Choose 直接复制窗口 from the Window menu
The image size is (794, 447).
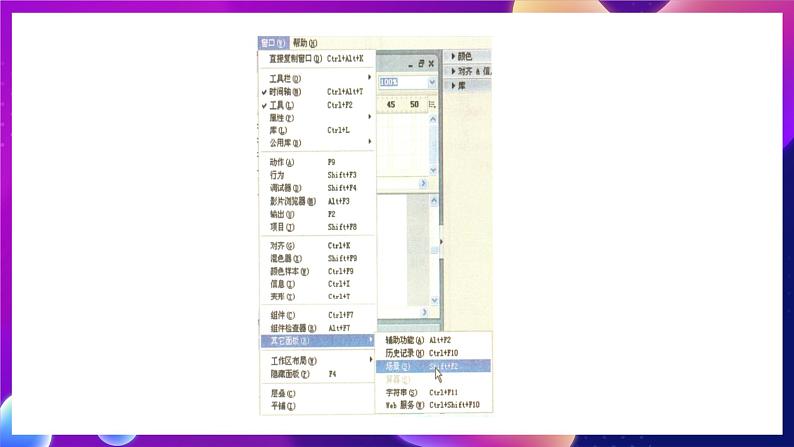pos(317,59)
